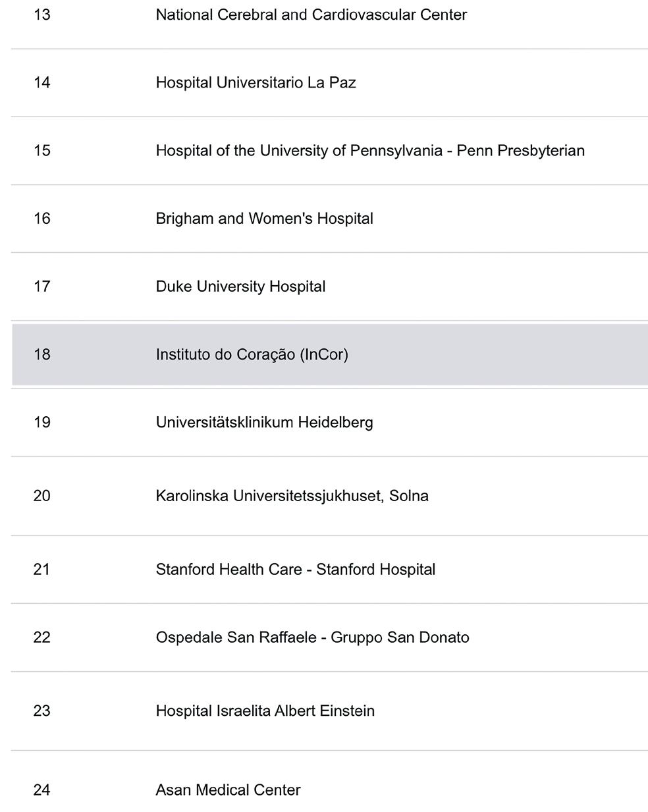
Task: Click rank number 18 in highlighted row
Action: point(41,354)
